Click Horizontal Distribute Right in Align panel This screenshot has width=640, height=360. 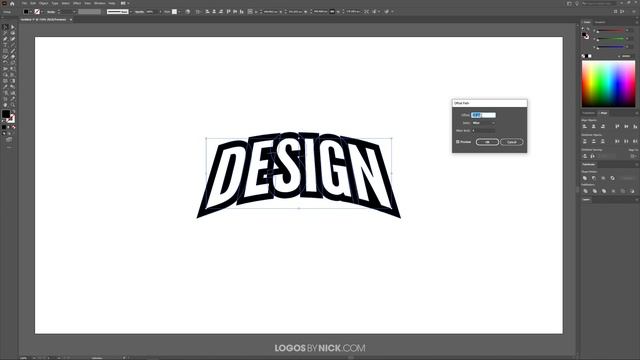(635, 141)
